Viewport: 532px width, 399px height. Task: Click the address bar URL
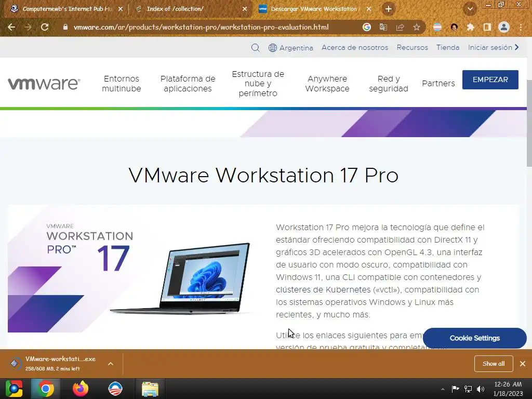click(x=201, y=27)
